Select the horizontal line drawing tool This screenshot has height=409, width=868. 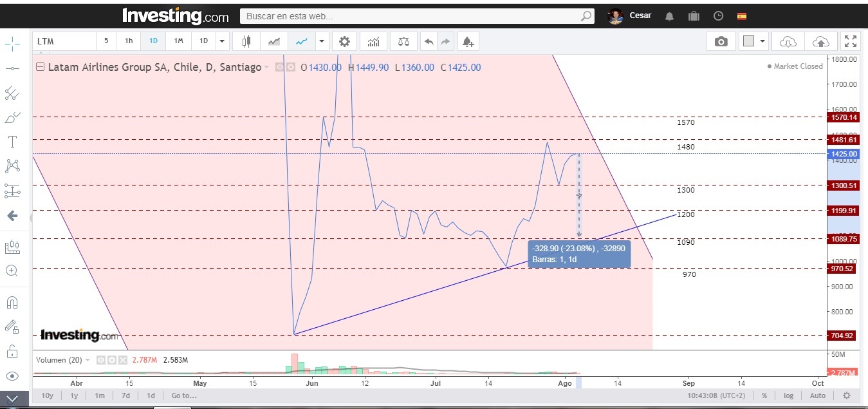point(12,68)
